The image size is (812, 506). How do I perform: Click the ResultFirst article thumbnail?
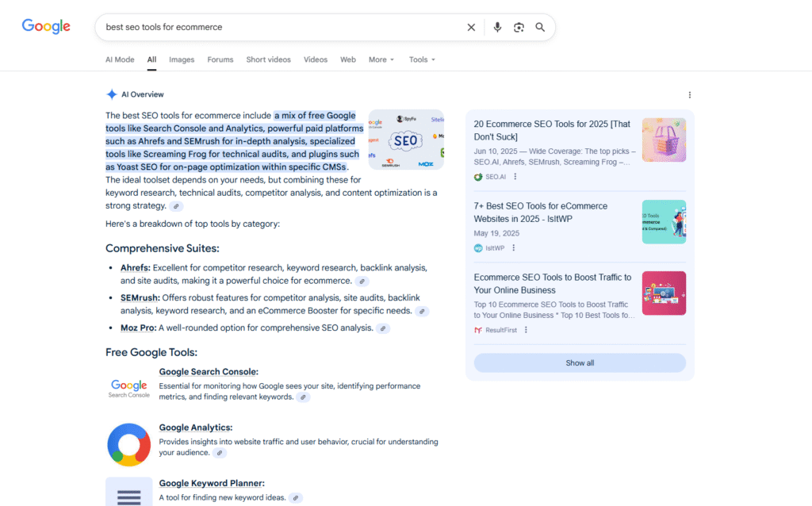point(664,293)
